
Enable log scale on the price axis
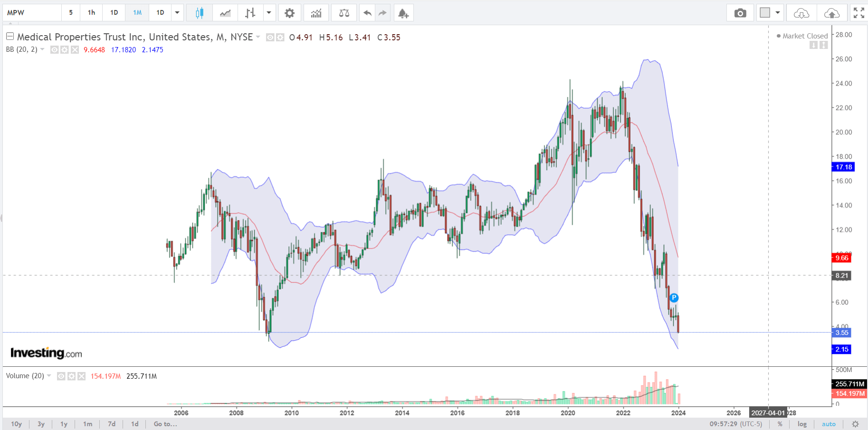pyautogui.click(x=802, y=424)
